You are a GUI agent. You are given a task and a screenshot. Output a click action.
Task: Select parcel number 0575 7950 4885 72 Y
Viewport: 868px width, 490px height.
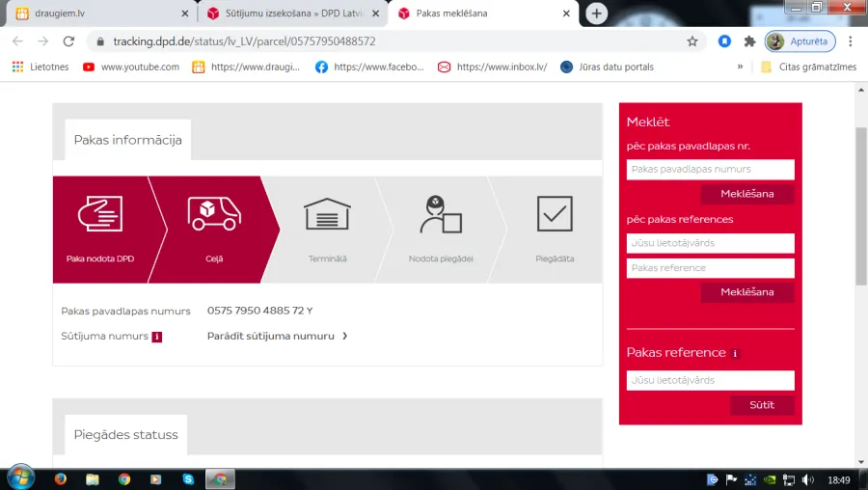pyautogui.click(x=259, y=311)
